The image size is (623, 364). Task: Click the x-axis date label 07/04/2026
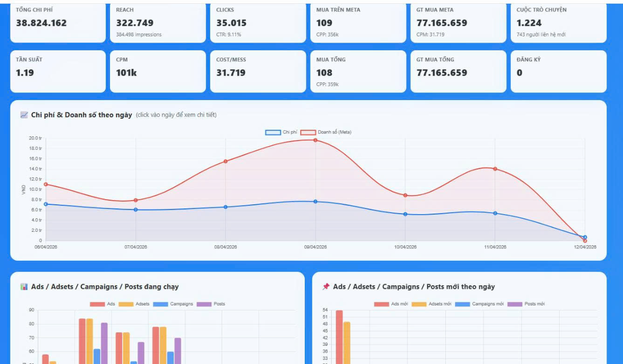pos(136,247)
